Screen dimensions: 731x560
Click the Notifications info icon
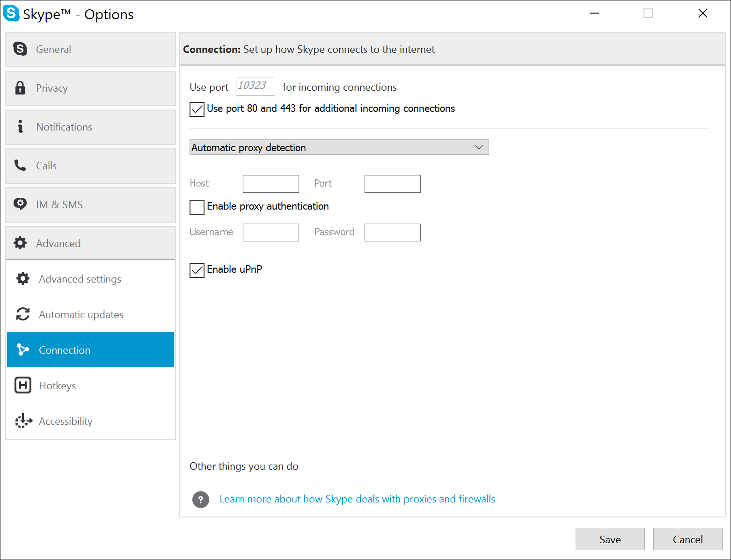pos(20,126)
